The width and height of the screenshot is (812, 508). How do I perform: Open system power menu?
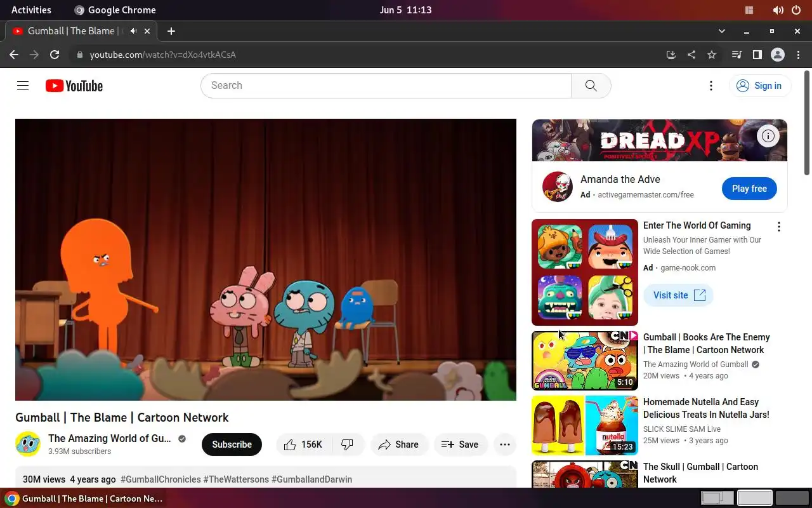tap(796, 10)
